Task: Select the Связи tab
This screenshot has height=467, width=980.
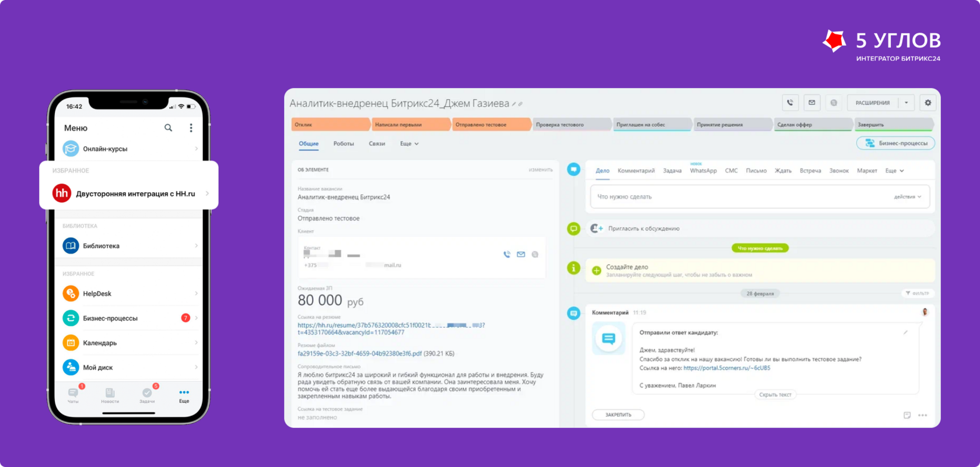Action: click(377, 143)
